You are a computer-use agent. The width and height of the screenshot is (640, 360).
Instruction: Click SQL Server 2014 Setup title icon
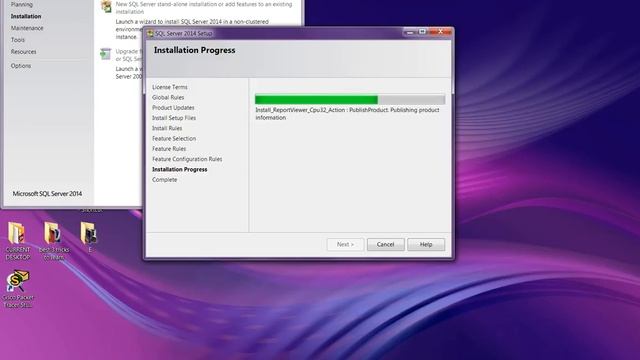[150, 33]
